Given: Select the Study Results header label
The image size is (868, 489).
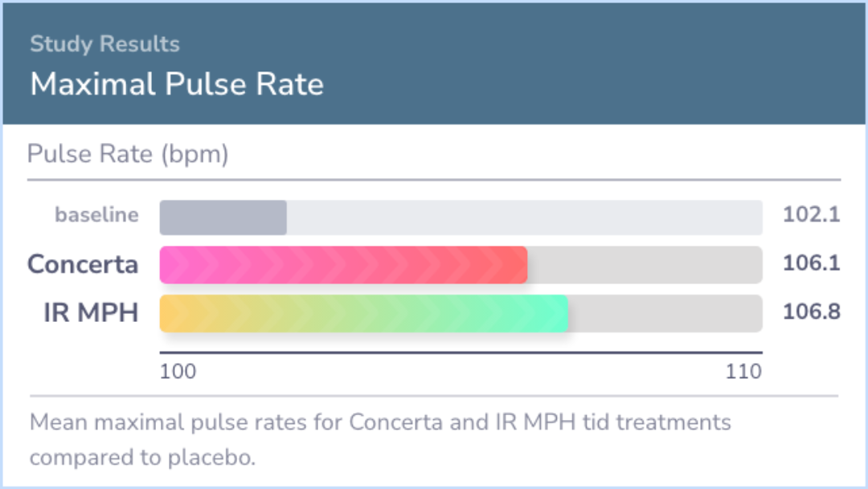Looking at the screenshot, I should coord(104,44).
